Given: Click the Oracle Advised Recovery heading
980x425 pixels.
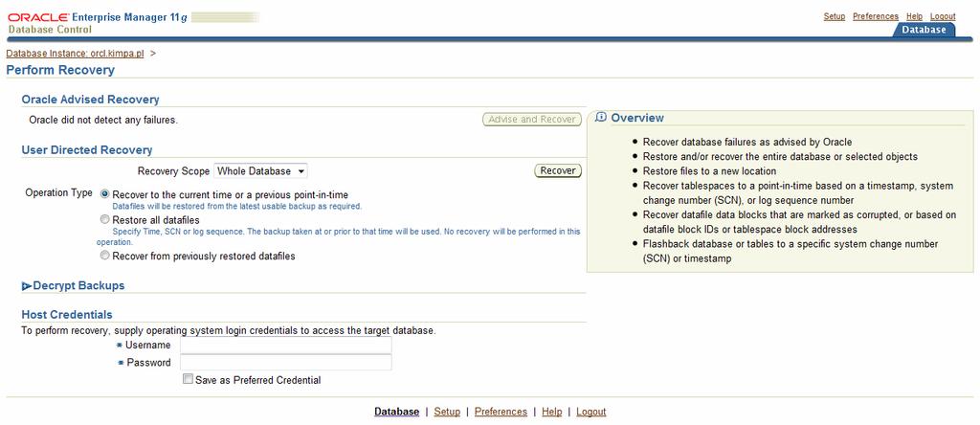Looking at the screenshot, I should 91,100.
